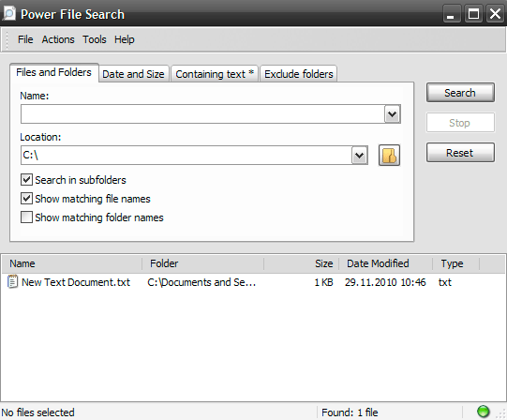507x420 pixels.
Task: Click the green status indicator in the status bar
Action: pyautogui.click(x=483, y=412)
